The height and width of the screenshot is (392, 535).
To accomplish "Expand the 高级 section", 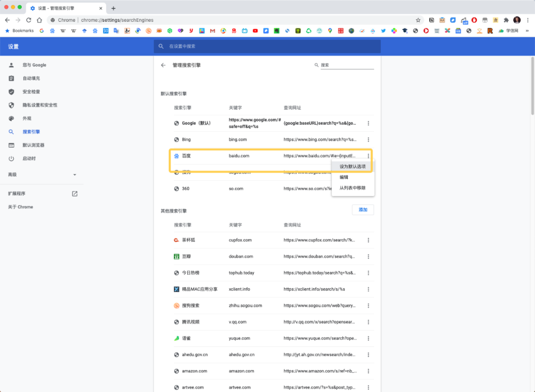I will click(x=42, y=175).
